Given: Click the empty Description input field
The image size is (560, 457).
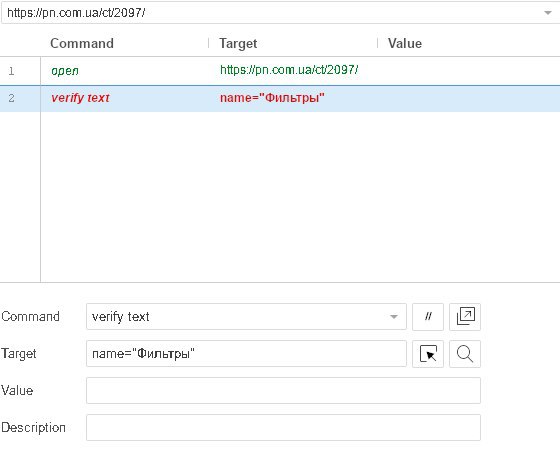Looking at the screenshot, I should click(x=283, y=428).
